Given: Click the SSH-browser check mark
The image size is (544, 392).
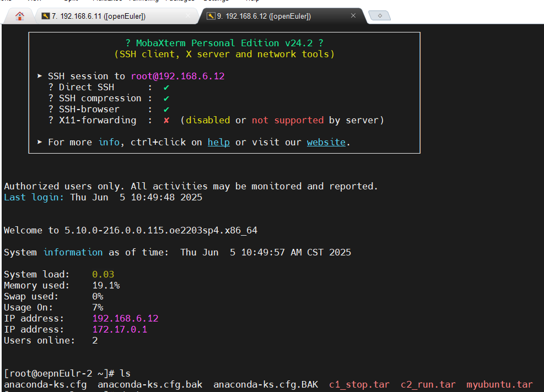Looking at the screenshot, I should click(166, 110).
